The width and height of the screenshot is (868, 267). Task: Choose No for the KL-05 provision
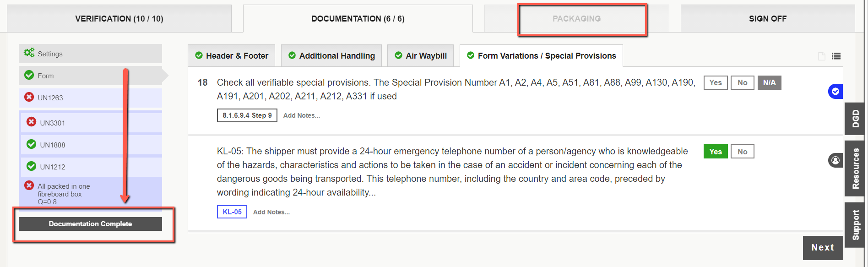pos(743,152)
